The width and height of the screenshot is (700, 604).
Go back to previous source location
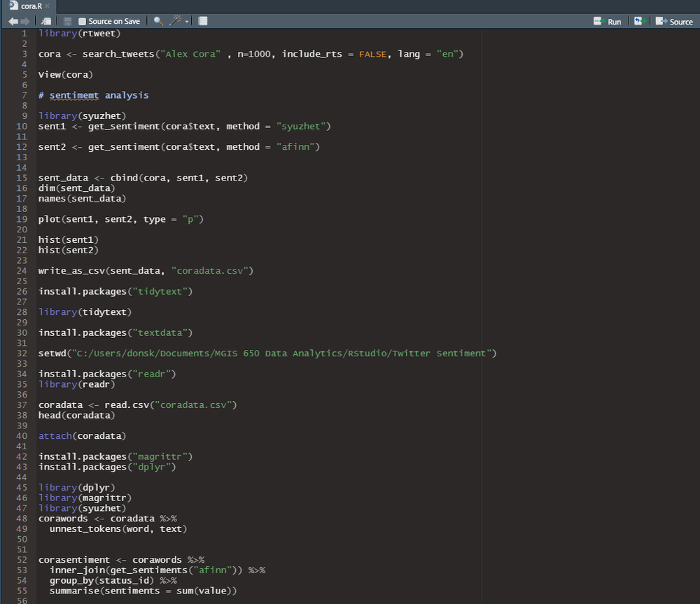(13, 21)
